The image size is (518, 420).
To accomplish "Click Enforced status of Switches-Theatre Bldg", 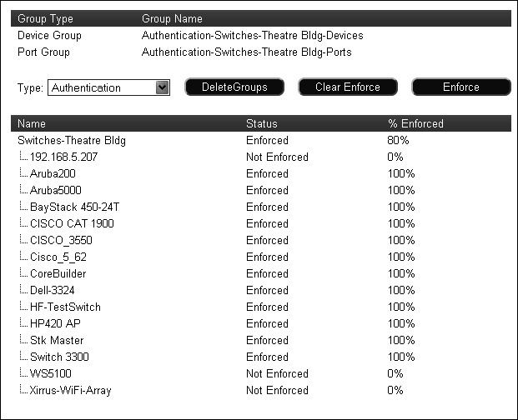I will [x=267, y=140].
